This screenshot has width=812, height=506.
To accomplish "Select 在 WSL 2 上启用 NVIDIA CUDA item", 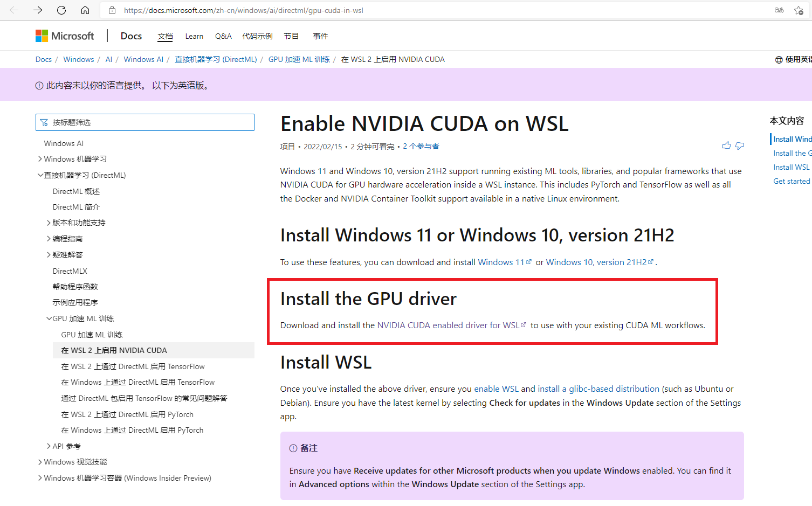I will pyautogui.click(x=154, y=350).
